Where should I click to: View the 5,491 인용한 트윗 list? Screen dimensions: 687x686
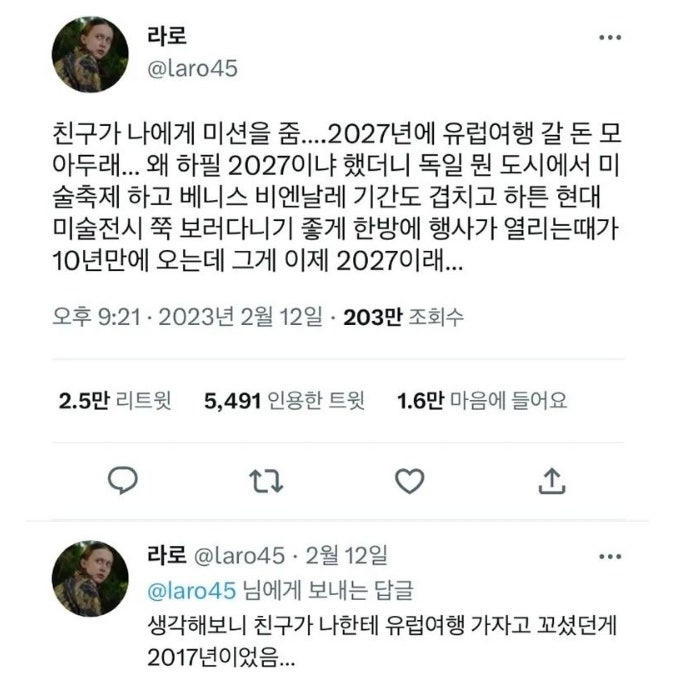(284, 401)
